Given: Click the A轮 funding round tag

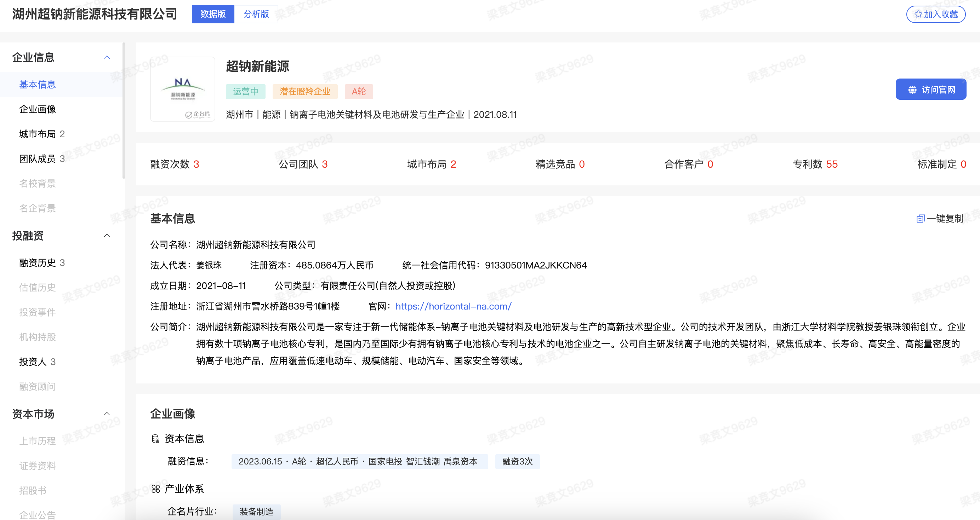Looking at the screenshot, I should pyautogui.click(x=358, y=92).
